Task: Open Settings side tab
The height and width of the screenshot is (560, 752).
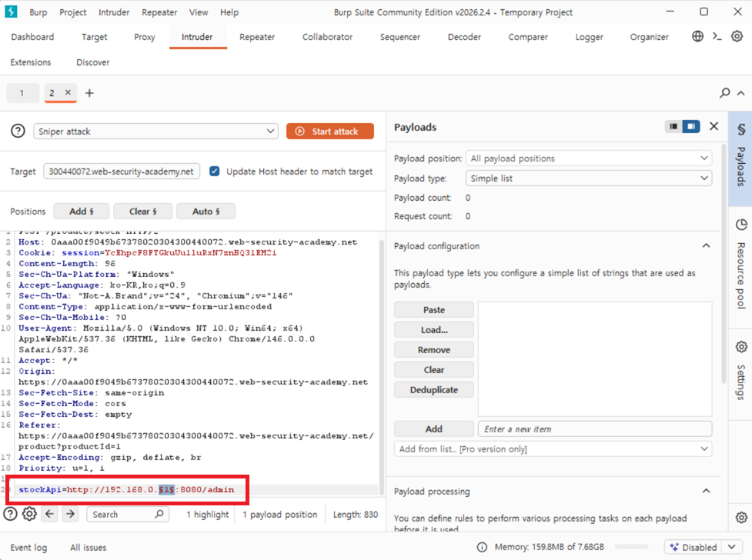Action: pyautogui.click(x=740, y=375)
